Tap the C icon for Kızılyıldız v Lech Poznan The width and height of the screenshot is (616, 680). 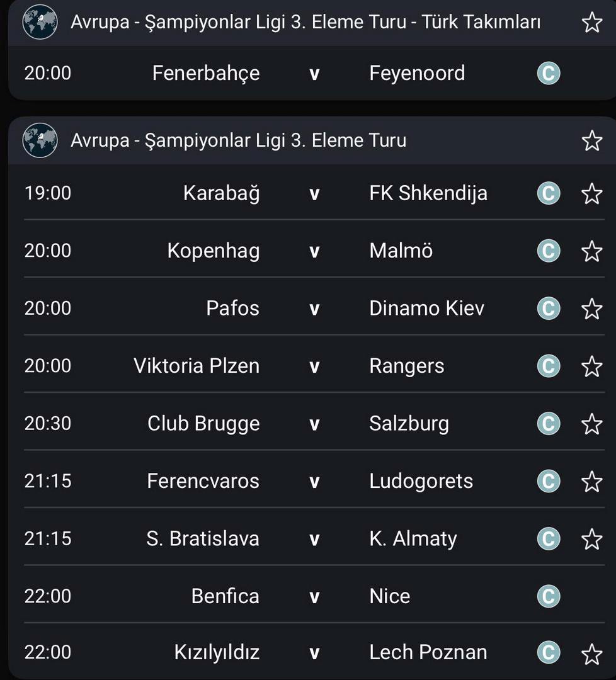(549, 652)
